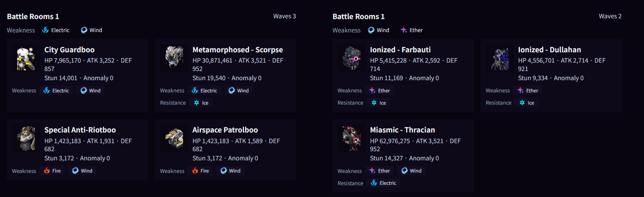644x197 pixels.
Task: Click the Miasmic - Thracian portrait
Action: [x=352, y=139]
